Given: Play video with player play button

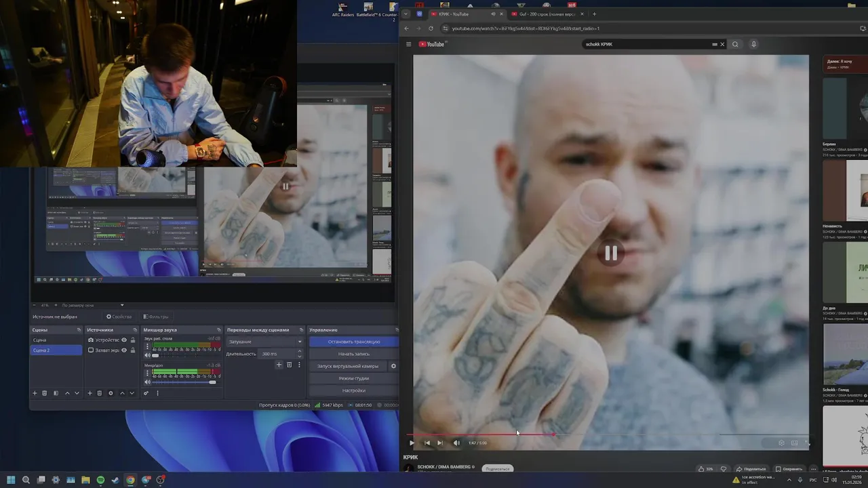Looking at the screenshot, I should (x=412, y=443).
